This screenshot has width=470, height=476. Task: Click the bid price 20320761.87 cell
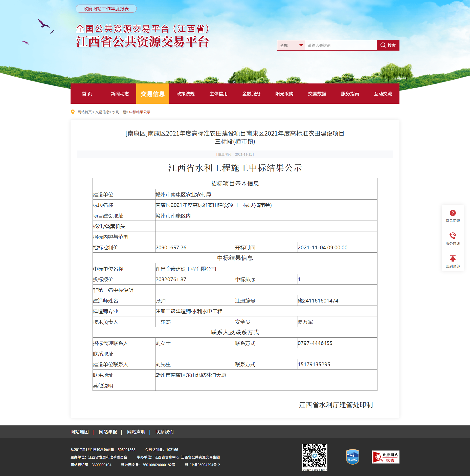[x=195, y=279]
